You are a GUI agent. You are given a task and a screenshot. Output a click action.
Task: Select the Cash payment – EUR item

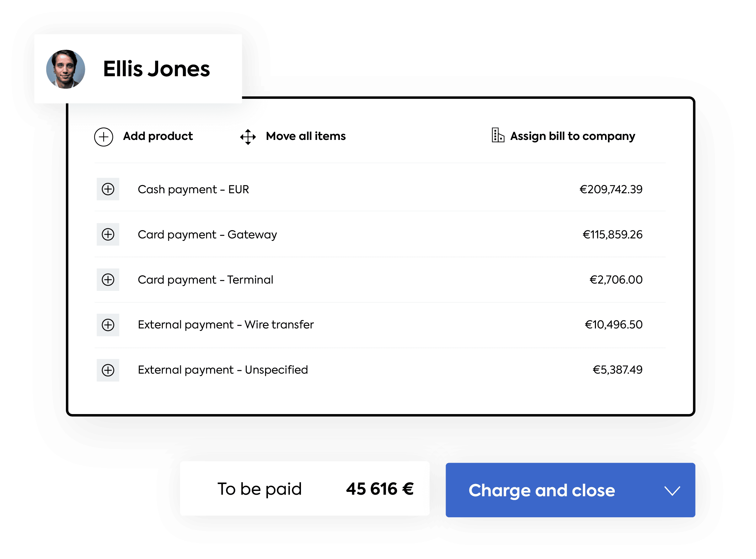[193, 189]
